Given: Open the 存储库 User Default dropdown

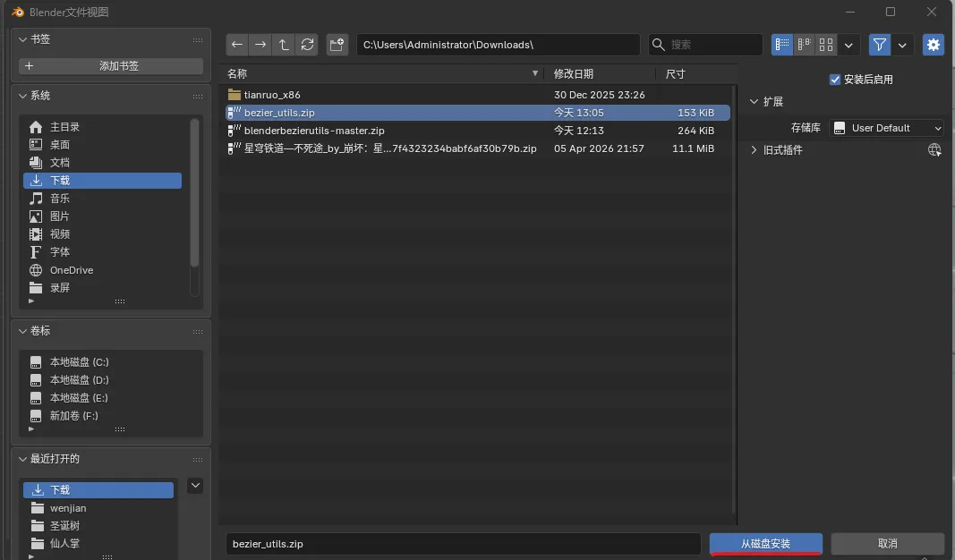Looking at the screenshot, I should click(x=887, y=128).
